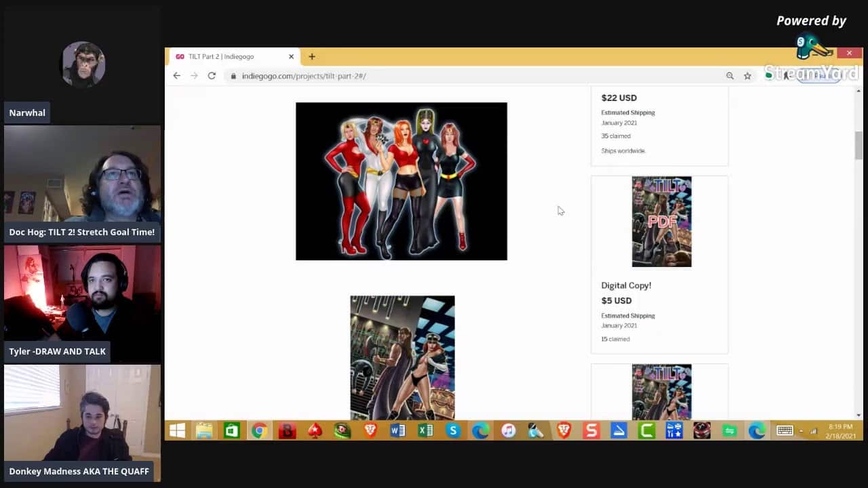Click the browser back arrow
This screenshot has width=868, height=488.
coord(177,76)
